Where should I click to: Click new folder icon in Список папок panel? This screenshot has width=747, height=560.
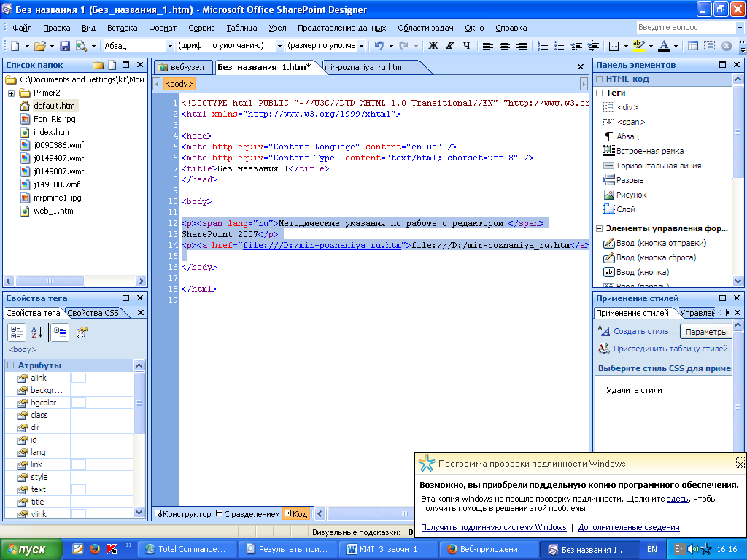[98, 65]
